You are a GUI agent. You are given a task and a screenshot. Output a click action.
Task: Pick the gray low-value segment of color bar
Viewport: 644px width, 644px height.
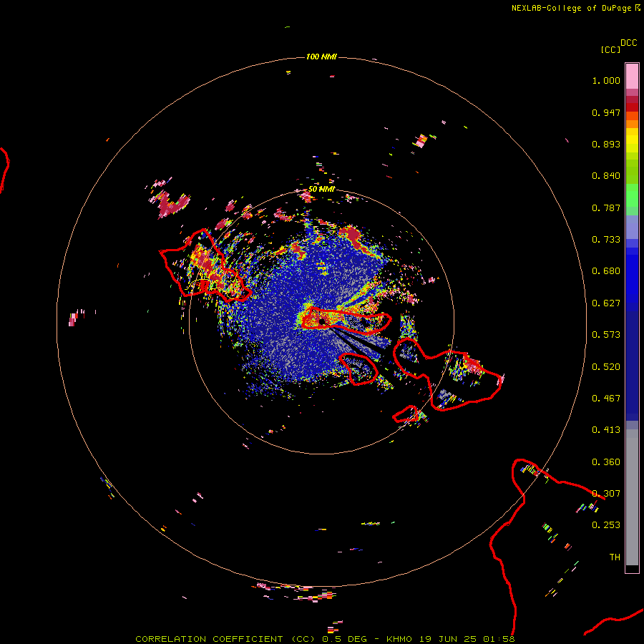(632, 497)
